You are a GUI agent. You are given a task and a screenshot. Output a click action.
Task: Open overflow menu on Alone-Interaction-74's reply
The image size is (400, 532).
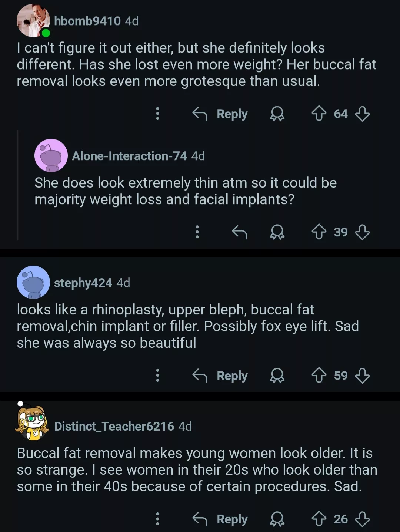pyautogui.click(x=197, y=232)
